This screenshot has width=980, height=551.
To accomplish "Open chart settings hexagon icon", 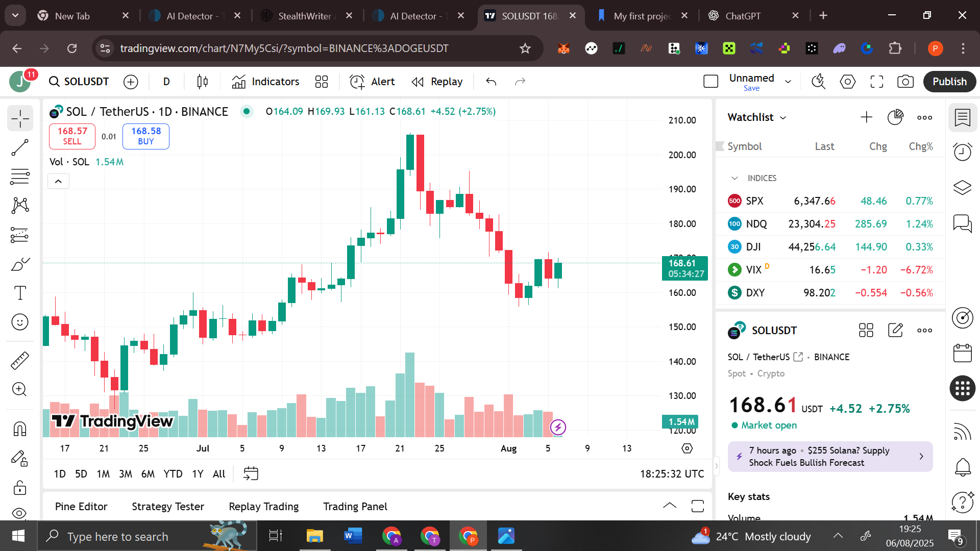I will point(848,82).
